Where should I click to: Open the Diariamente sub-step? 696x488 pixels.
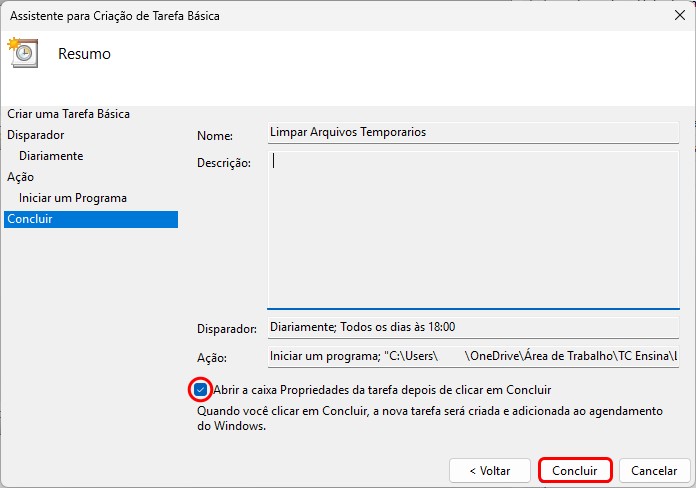click(51, 156)
